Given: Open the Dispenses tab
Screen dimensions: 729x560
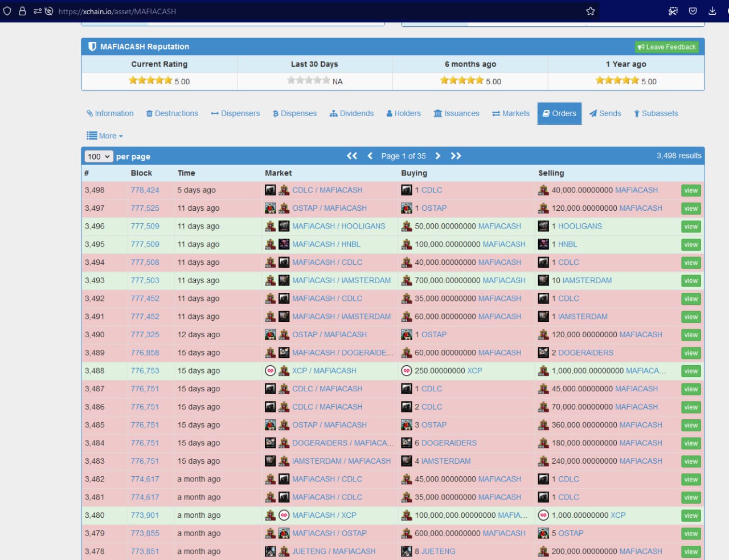Looking at the screenshot, I should (x=295, y=113).
